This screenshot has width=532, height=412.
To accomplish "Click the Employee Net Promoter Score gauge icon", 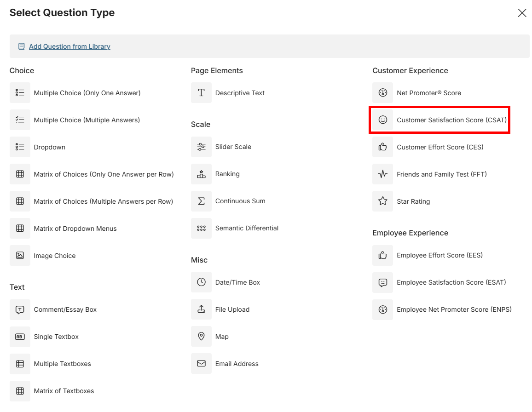I will pyautogui.click(x=383, y=309).
